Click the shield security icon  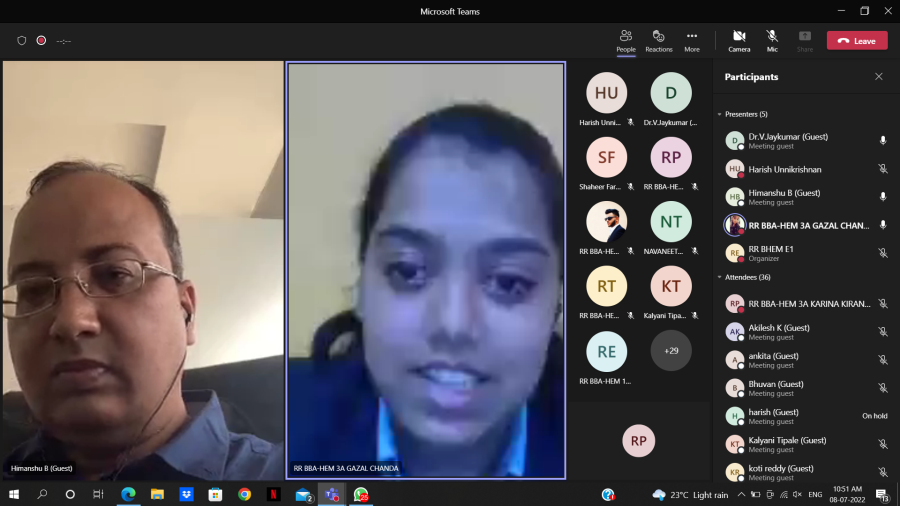click(x=22, y=41)
